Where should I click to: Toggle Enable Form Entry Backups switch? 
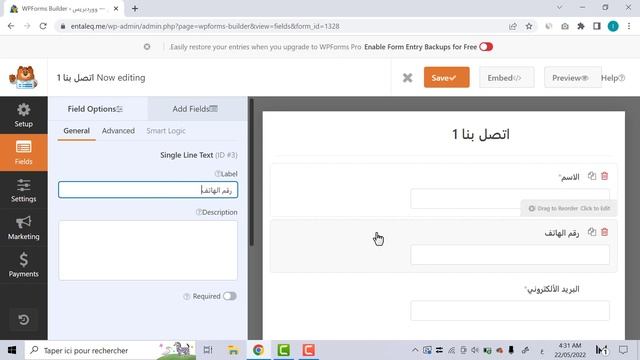point(486,47)
